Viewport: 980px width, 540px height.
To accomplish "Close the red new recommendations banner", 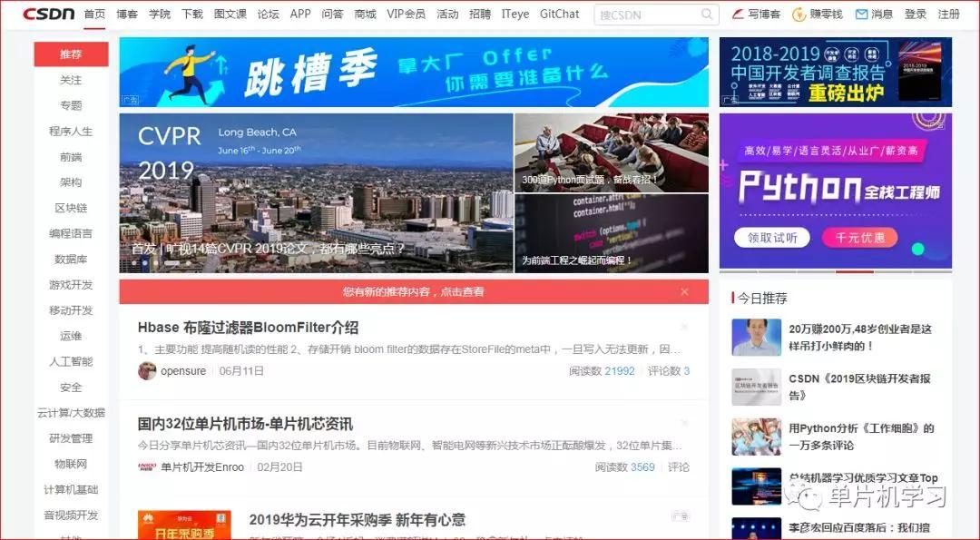I will [684, 292].
